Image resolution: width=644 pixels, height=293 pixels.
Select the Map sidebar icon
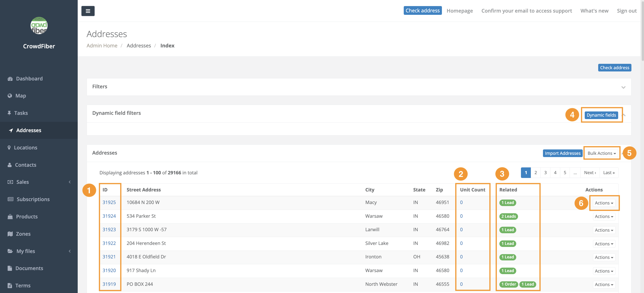point(10,95)
